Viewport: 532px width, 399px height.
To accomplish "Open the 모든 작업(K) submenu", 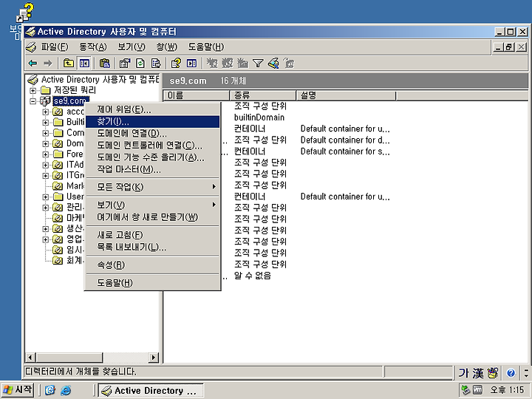I will click(x=152, y=187).
